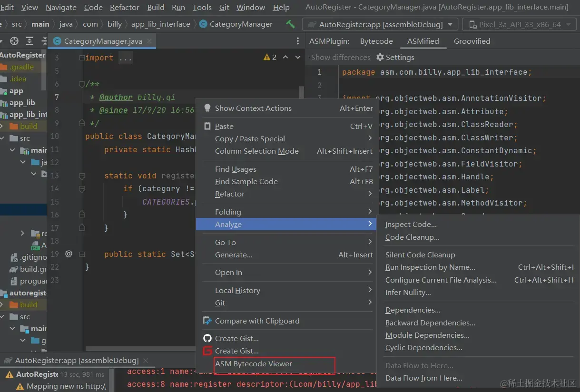Open the Window menu
Viewport: 580px width, 392px height.
(251, 7)
